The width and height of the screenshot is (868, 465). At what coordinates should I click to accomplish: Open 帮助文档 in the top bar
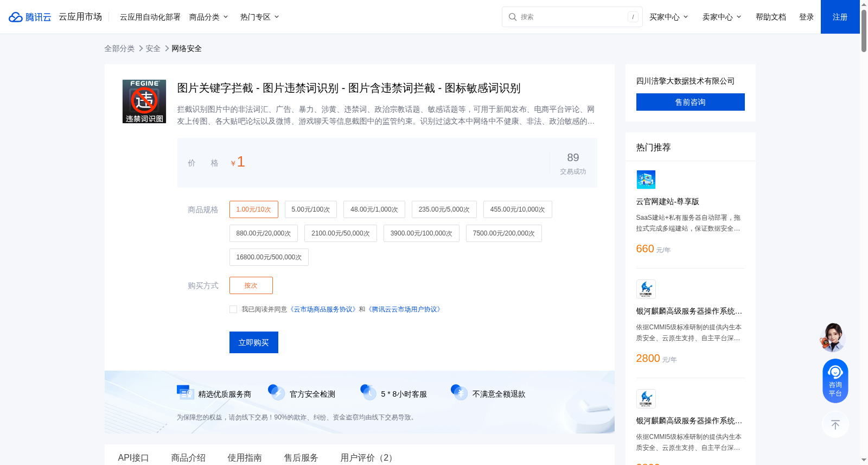pyautogui.click(x=771, y=17)
